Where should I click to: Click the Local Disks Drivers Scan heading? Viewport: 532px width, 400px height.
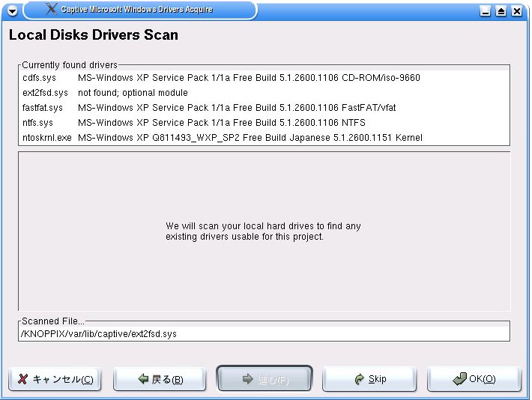click(x=94, y=35)
